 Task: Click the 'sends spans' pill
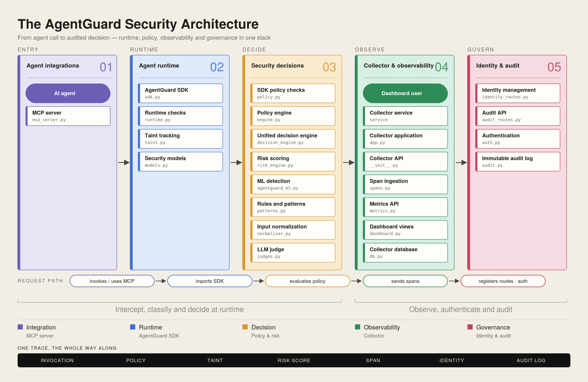tap(405, 281)
